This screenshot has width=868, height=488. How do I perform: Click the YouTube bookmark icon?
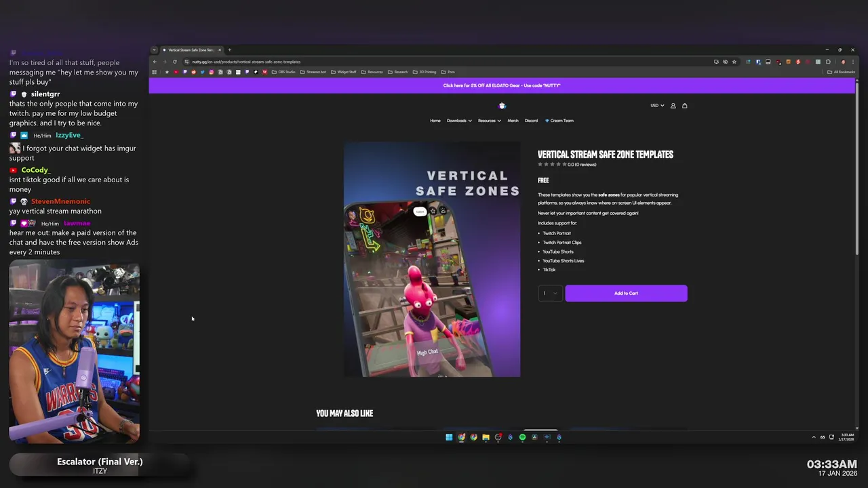pyautogui.click(x=176, y=72)
